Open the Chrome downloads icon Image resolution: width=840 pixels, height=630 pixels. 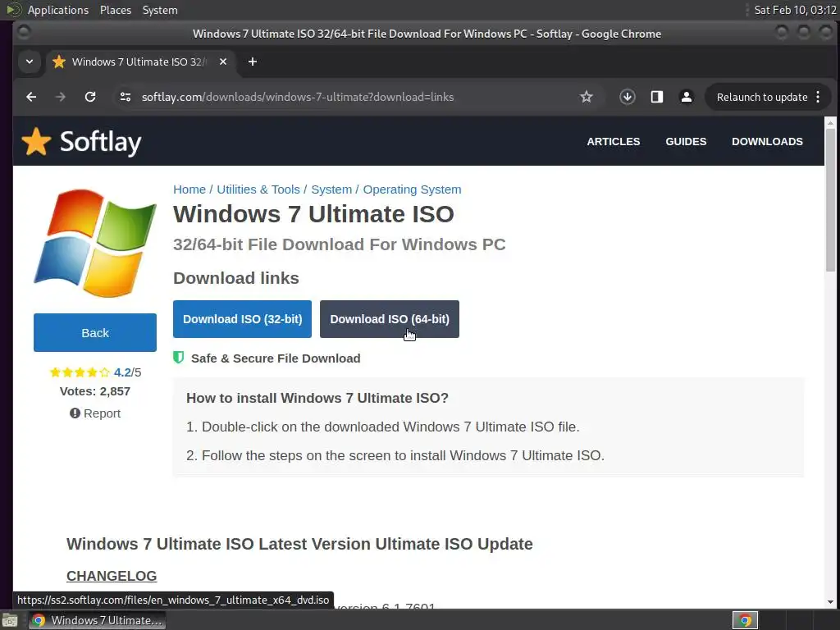[628, 97]
